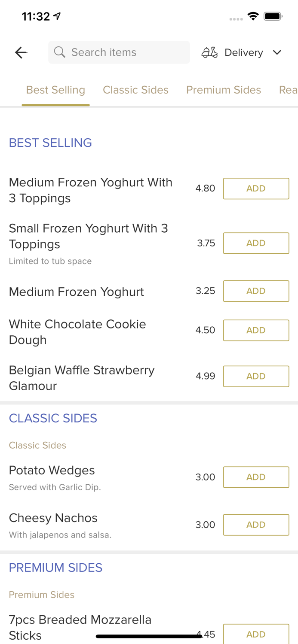The image size is (298, 644).
Task: Open the Delivery options chevron
Action: 277,52
